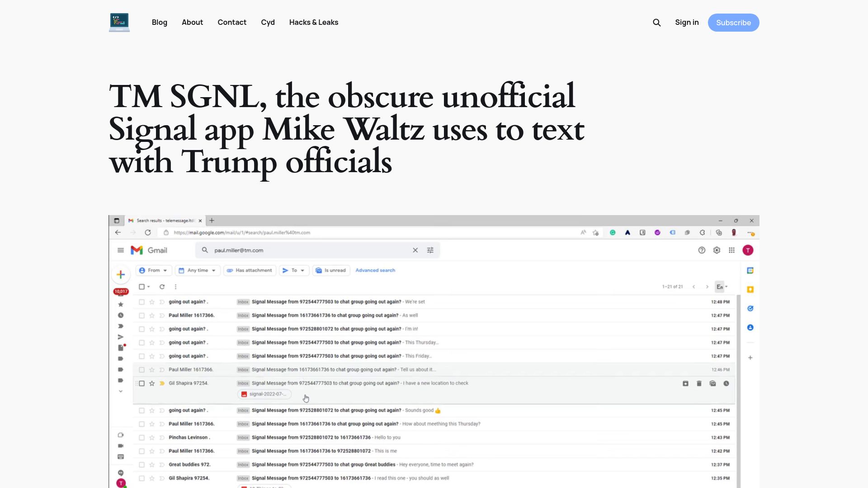This screenshot has width=868, height=488.
Task: Click the browser reload button in screenshot
Action: pos(148,233)
